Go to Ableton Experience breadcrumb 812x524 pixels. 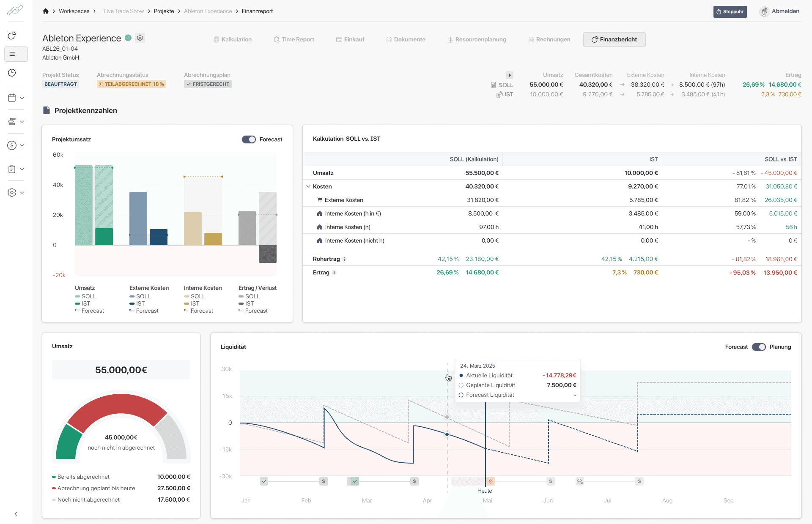click(x=208, y=11)
